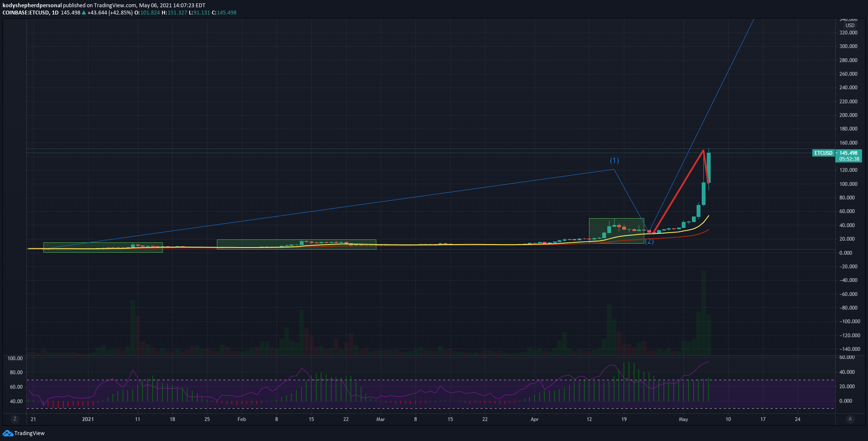Click the 320.000 price axis label
Image resolution: width=868 pixels, height=441 pixels.
[x=848, y=33]
